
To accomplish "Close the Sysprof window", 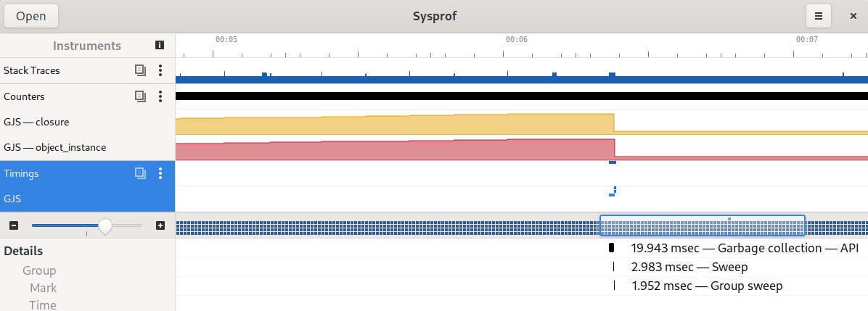I will tap(853, 16).
